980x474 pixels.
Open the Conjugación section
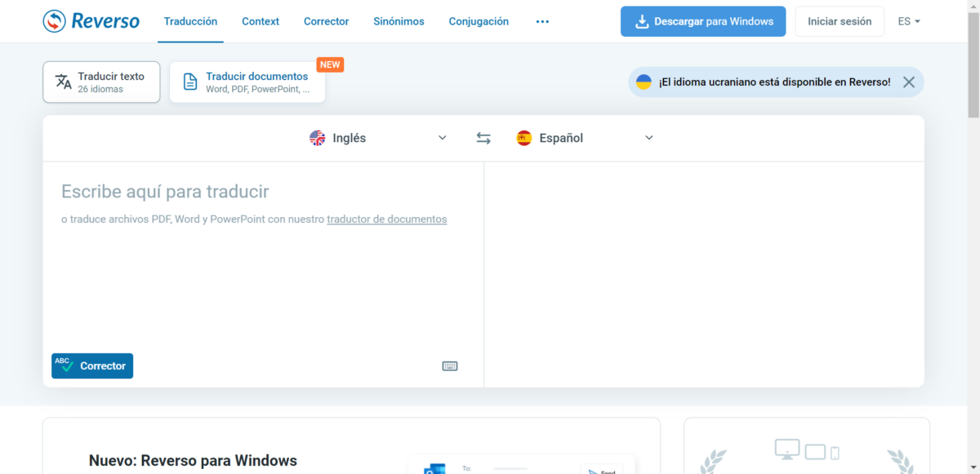tap(479, 21)
